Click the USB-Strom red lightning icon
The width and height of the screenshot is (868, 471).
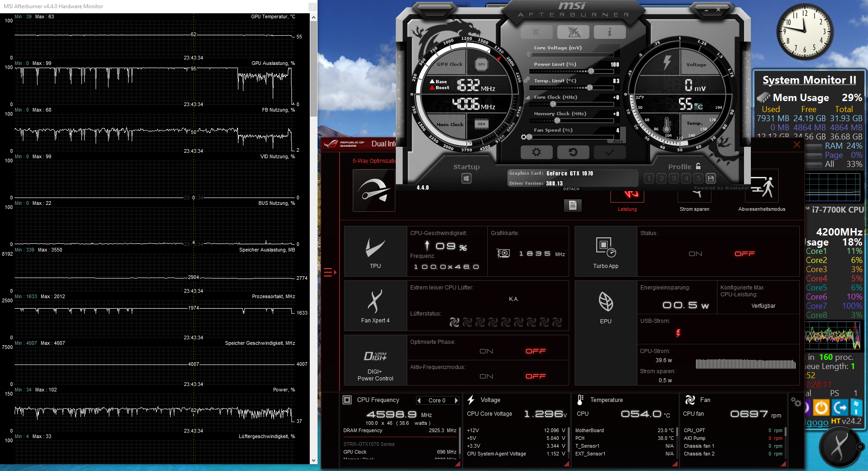click(x=678, y=333)
